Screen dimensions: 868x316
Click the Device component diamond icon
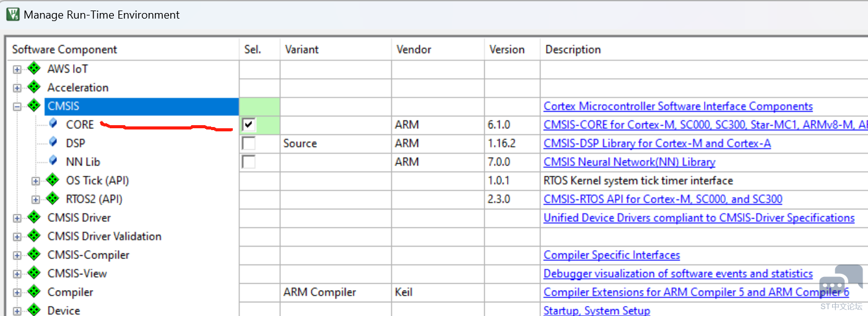coord(34,310)
